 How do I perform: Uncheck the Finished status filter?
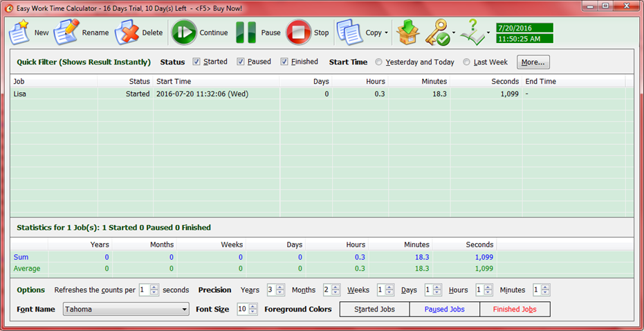click(x=284, y=62)
